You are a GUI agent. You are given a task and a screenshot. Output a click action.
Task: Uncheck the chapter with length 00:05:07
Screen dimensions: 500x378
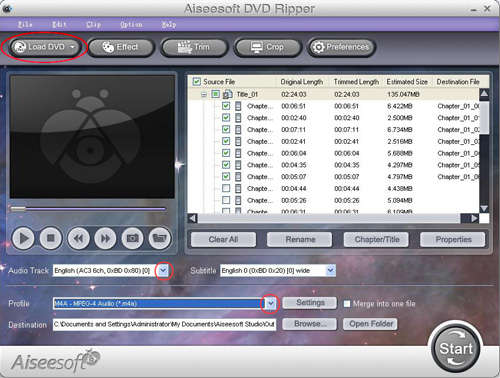tap(226, 176)
